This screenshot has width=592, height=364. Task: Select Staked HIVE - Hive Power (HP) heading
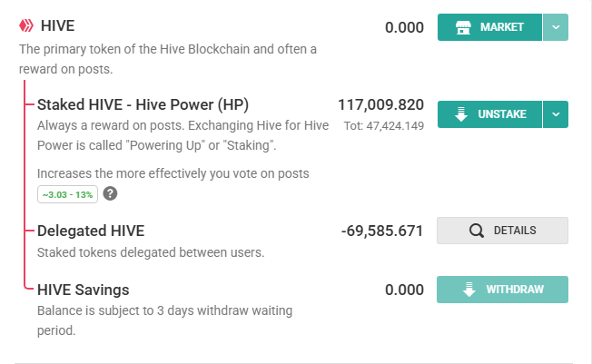(143, 104)
